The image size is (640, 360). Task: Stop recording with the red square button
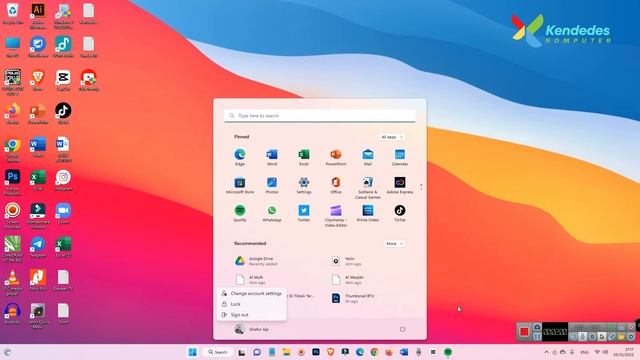[x=524, y=331]
